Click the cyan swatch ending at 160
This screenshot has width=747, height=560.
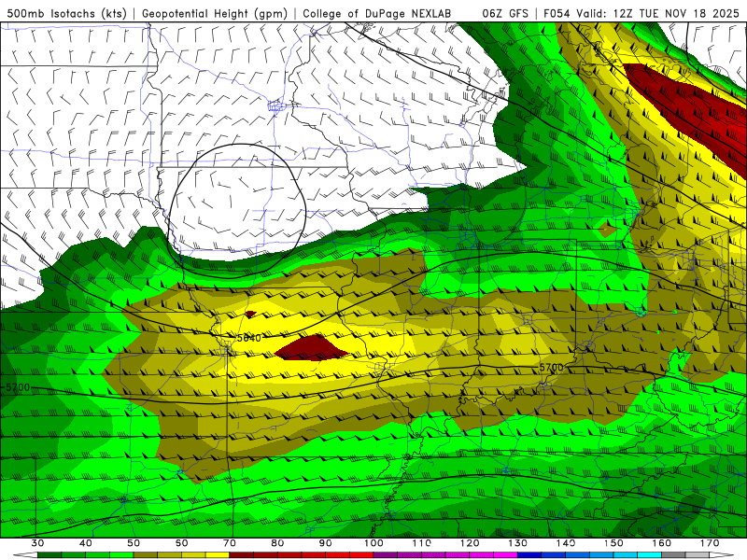point(650,555)
